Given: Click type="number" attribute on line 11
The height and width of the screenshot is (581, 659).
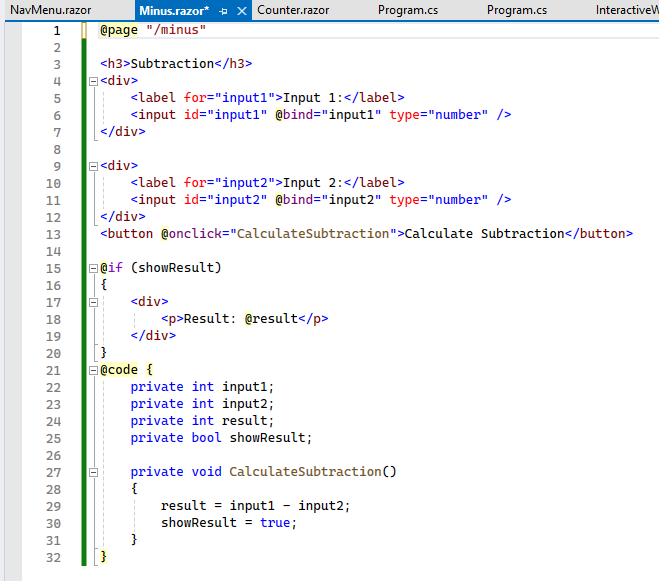Looking at the screenshot, I should (x=439, y=199).
